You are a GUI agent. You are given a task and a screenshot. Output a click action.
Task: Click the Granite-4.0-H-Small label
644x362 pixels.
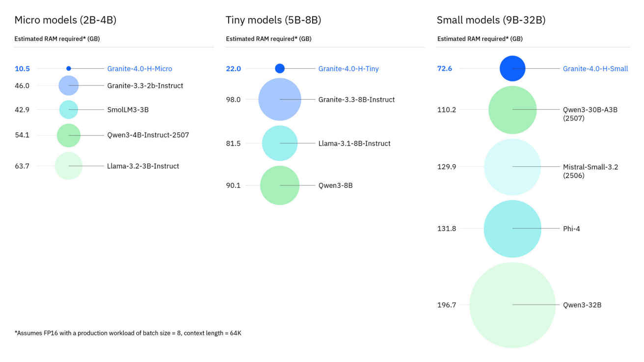pyautogui.click(x=595, y=69)
